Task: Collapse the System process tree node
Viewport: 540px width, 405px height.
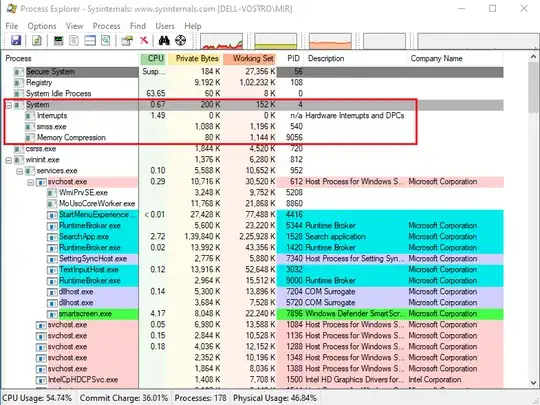Action: pos(9,105)
